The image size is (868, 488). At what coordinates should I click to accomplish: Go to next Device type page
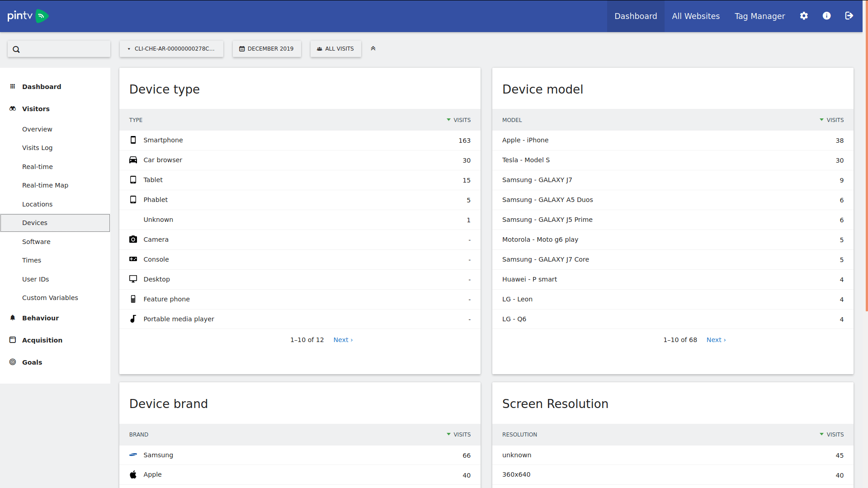point(343,340)
